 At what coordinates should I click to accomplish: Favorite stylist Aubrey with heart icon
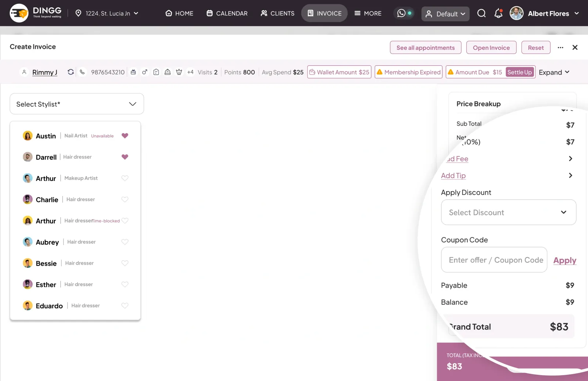click(125, 242)
